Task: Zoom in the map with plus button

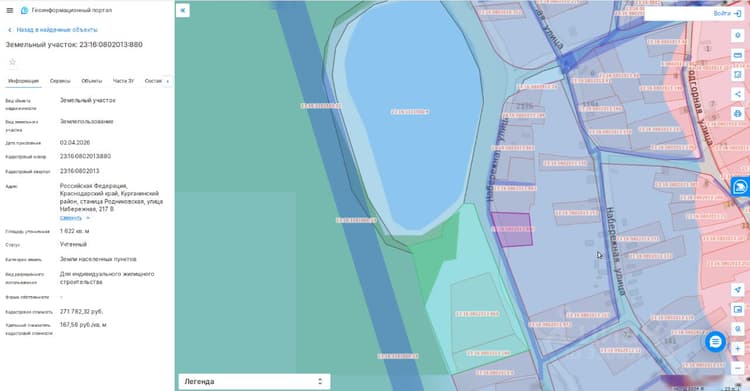Action: click(738, 349)
